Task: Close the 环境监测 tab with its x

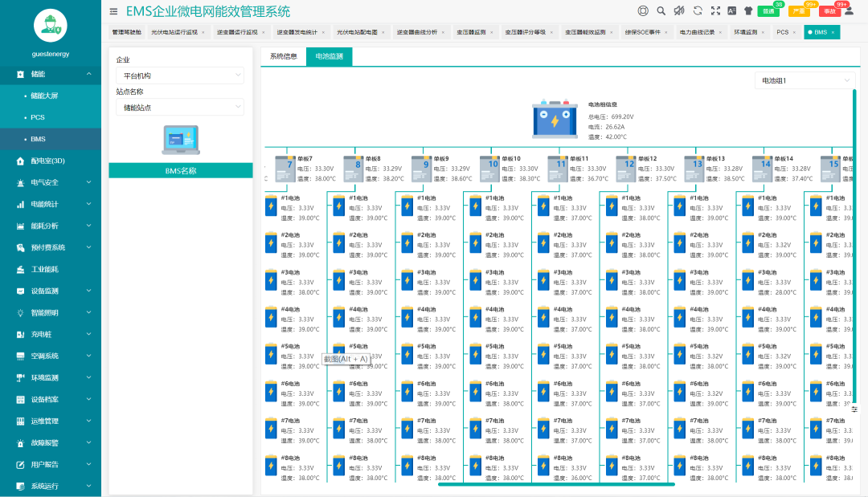Action: tap(763, 32)
